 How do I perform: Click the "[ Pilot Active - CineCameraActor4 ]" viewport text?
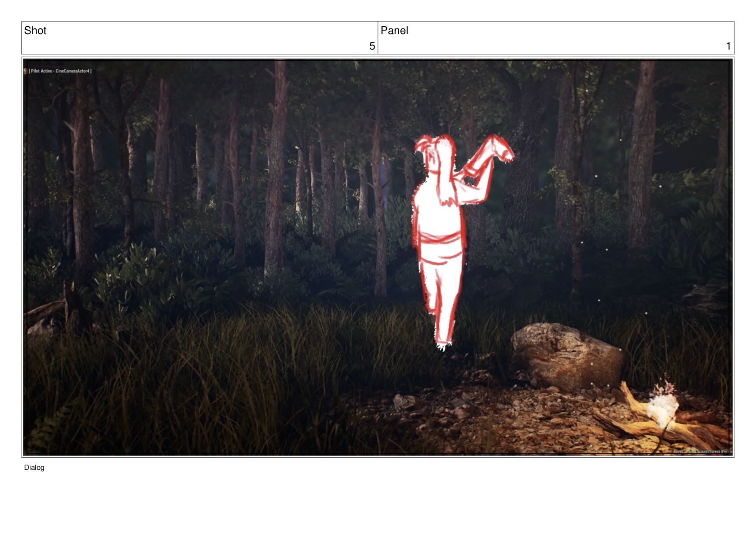[x=60, y=71]
